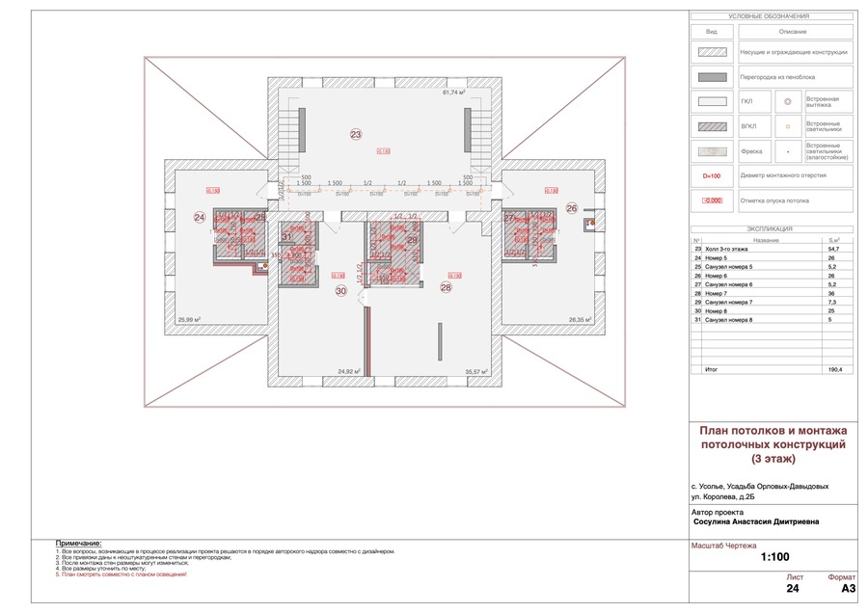Click the red -0.000 ceiling drop symbol
This screenshot has width=868, height=613.
[x=712, y=200]
